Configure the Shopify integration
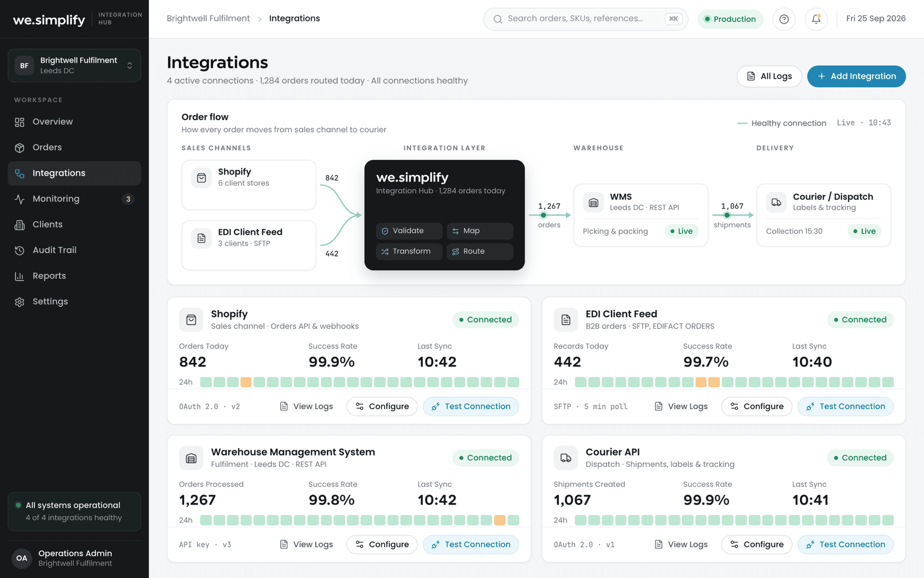Viewport: 924px width, 578px height. coord(382,406)
